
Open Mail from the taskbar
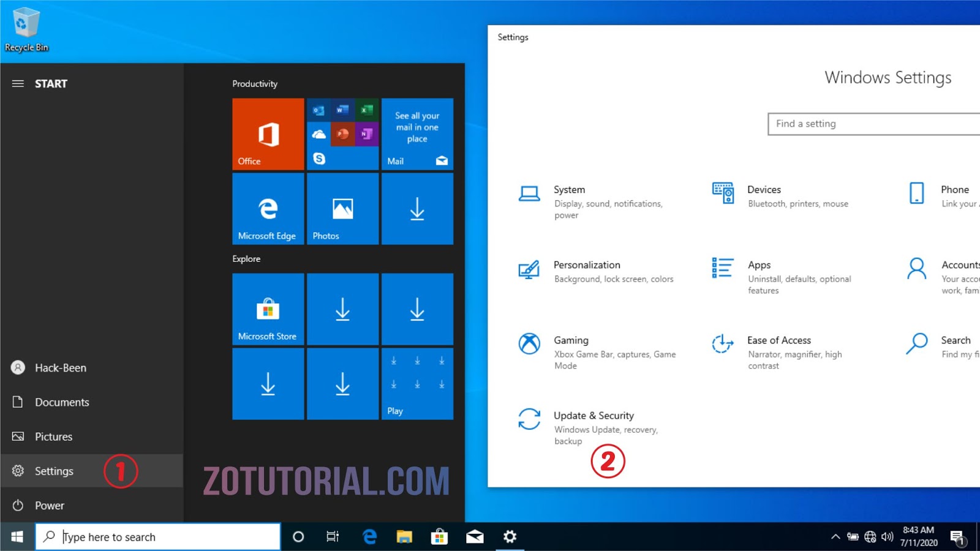(x=475, y=537)
